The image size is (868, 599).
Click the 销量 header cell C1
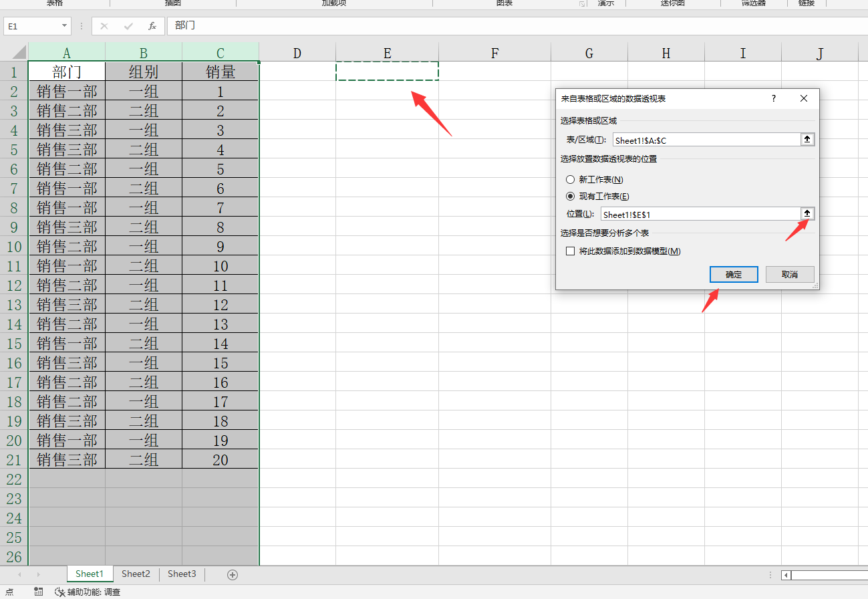tap(221, 72)
